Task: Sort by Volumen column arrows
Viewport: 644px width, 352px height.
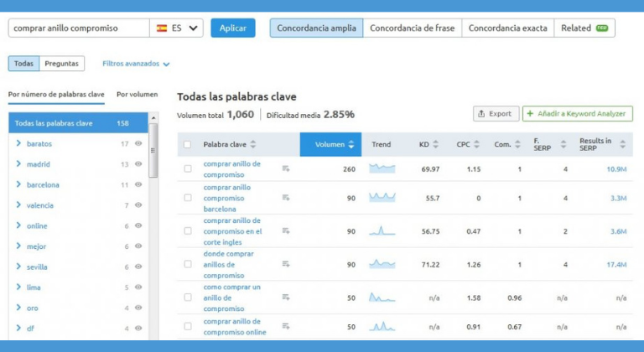Action: coord(351,145)
